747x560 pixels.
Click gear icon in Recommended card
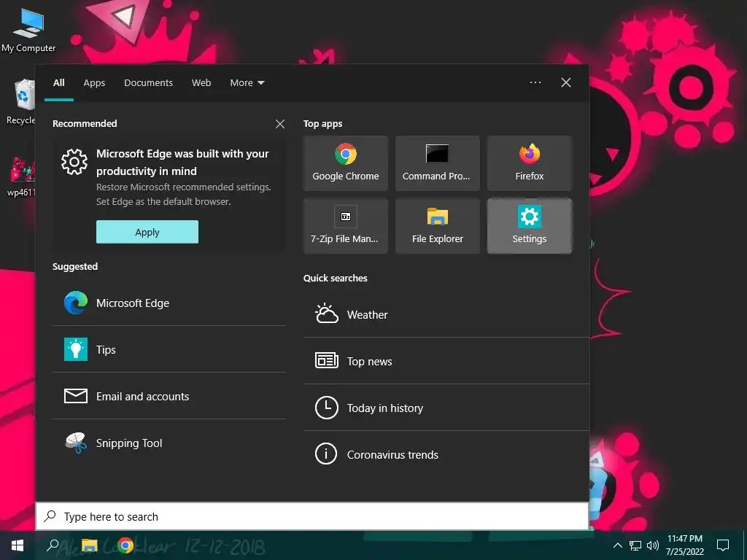click(74, 161)
